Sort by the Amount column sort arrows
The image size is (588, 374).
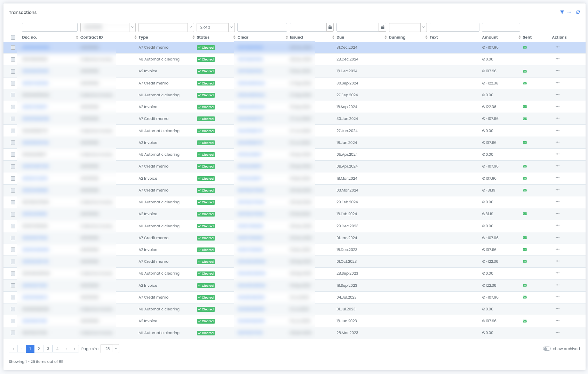pos(519,38)
